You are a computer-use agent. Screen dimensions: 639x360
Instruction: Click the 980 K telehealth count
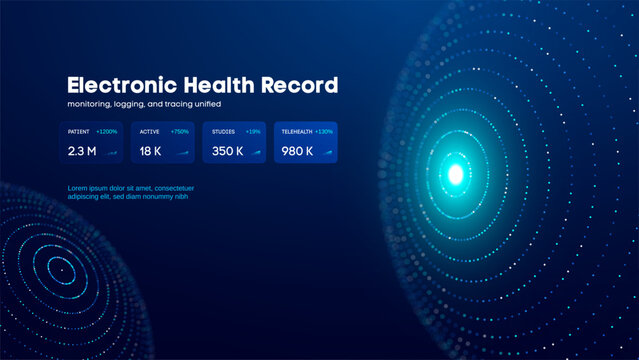click(x=297, y=151)
